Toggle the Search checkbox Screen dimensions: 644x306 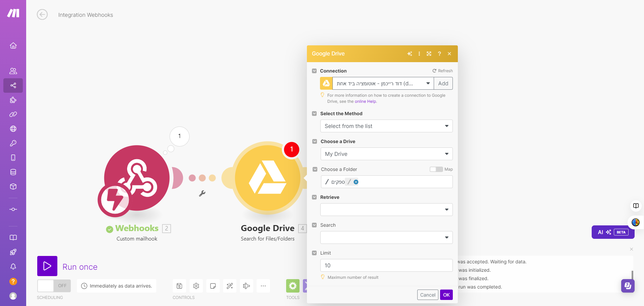314,225
